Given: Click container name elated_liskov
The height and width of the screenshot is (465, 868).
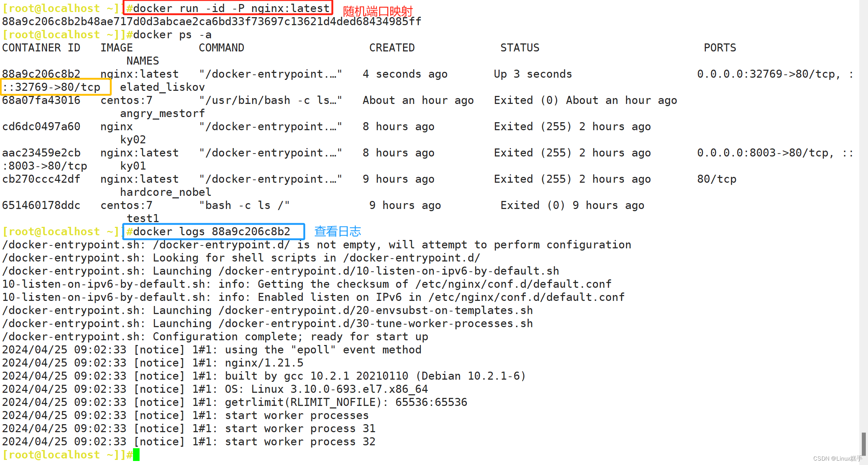Looking at the screenshot, I should tap(163, 87).
